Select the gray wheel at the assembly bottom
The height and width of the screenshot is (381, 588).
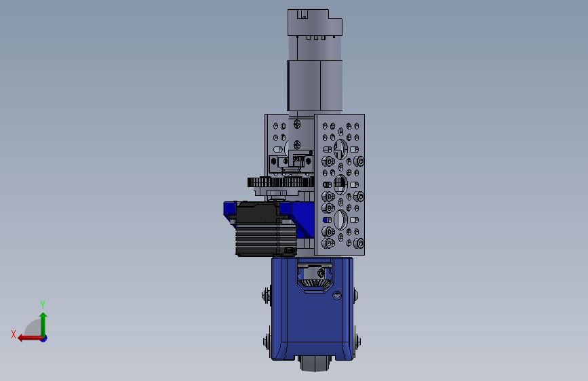315,365
